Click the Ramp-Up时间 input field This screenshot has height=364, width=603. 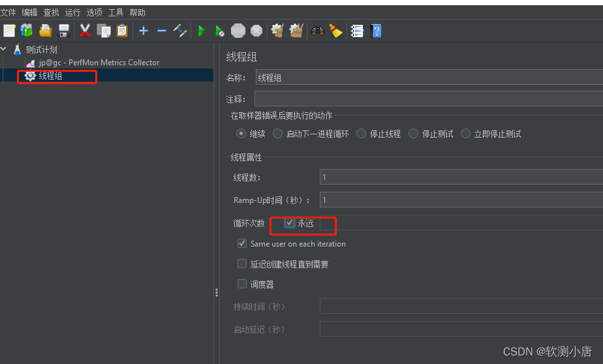pyautogui.click(x=461, y=200)
